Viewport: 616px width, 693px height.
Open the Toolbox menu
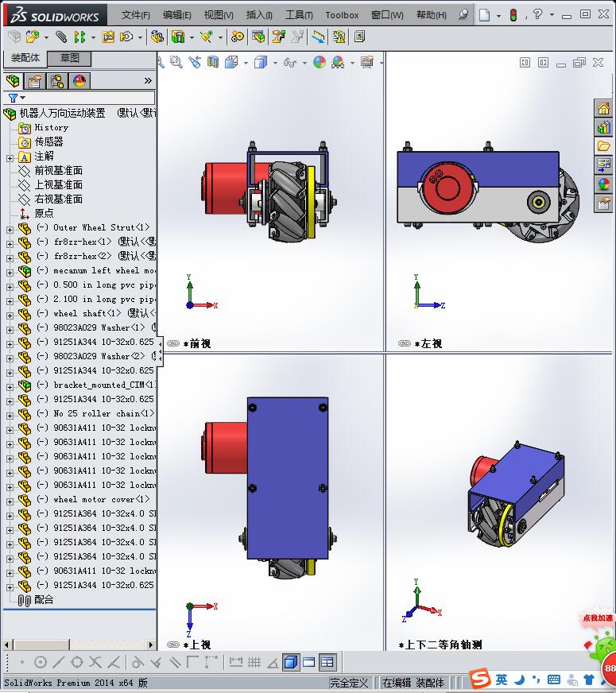[342, 15]
